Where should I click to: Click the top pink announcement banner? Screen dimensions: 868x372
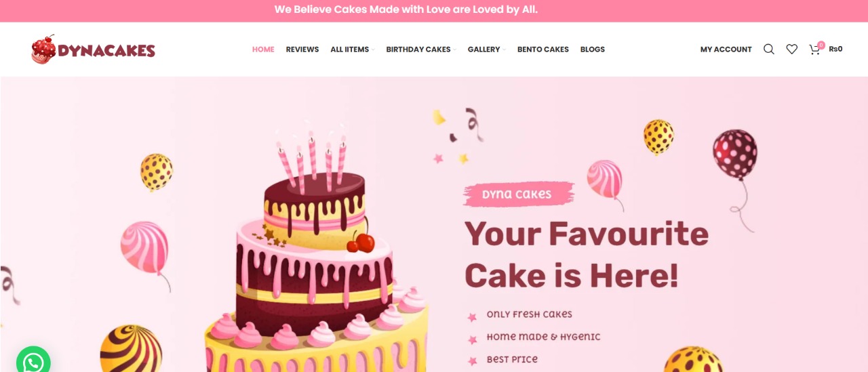pos(434,10)
